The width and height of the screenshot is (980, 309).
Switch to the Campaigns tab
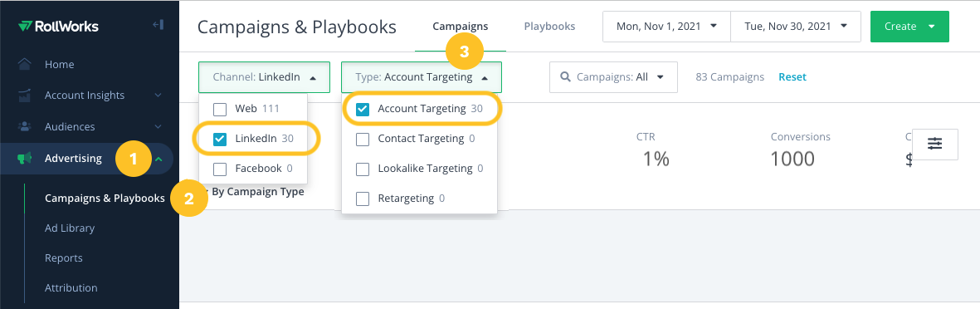tap(461, 27)
